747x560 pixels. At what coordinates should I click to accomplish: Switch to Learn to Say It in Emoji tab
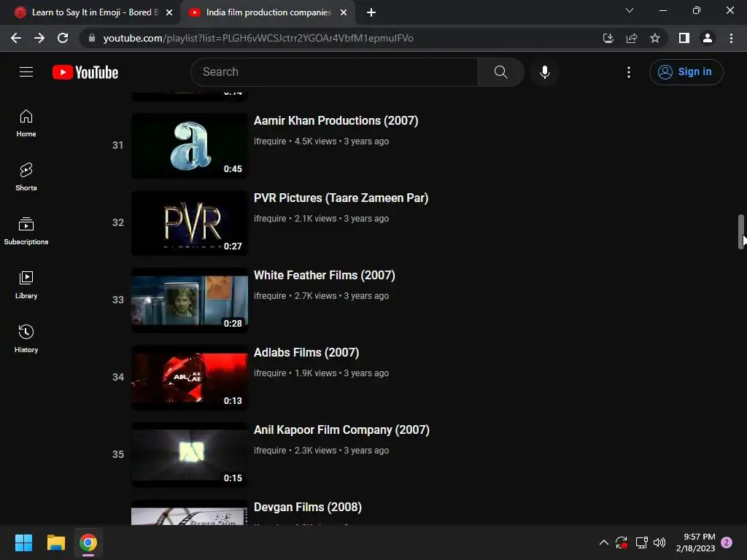[x=88, y=12]
